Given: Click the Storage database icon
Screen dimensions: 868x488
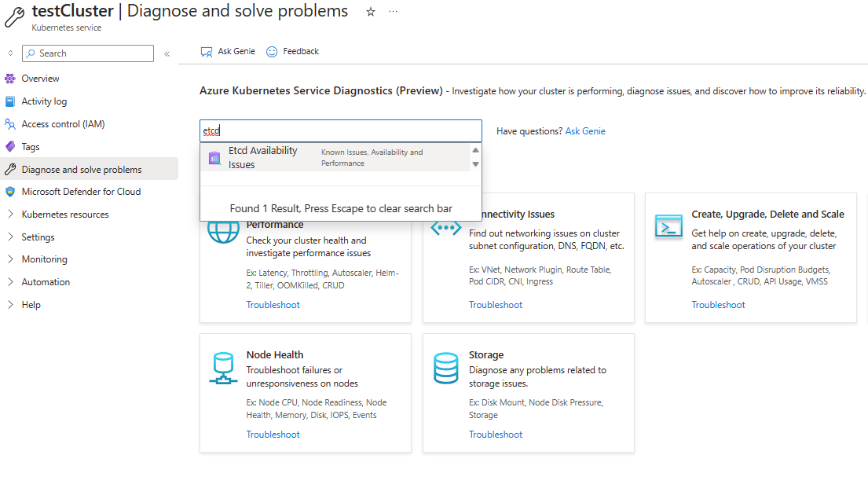Looking at the screenshot, I should coord(445,369).
